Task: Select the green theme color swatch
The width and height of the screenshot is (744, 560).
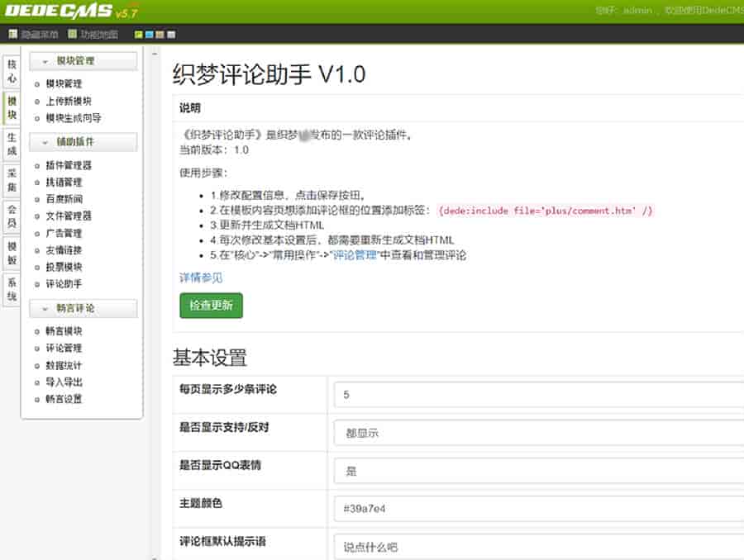Action: point(138,35)
